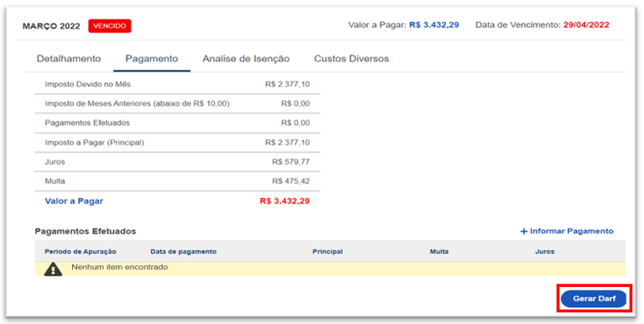Image resolution: width=644 pixels, height=324 pixels.
Task: Click the Juros value R$ 579,77
Action: click(291, 162)
